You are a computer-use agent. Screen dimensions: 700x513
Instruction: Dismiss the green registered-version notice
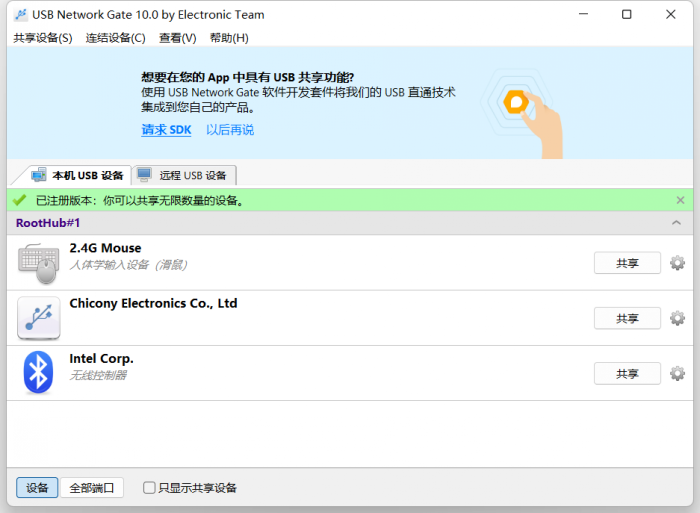[x=680, y=200]
